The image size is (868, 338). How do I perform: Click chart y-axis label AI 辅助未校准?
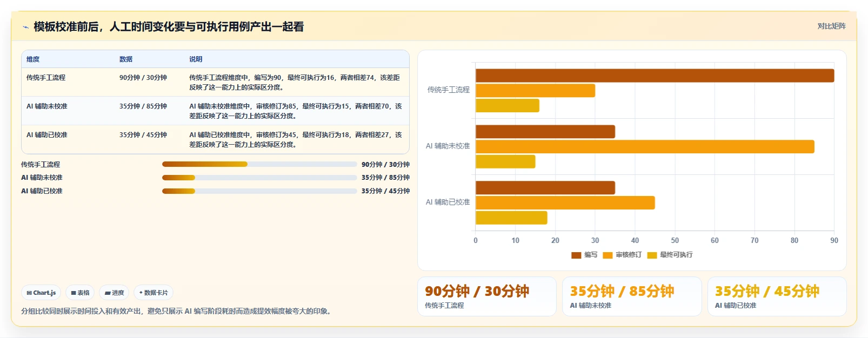point(448,146)
